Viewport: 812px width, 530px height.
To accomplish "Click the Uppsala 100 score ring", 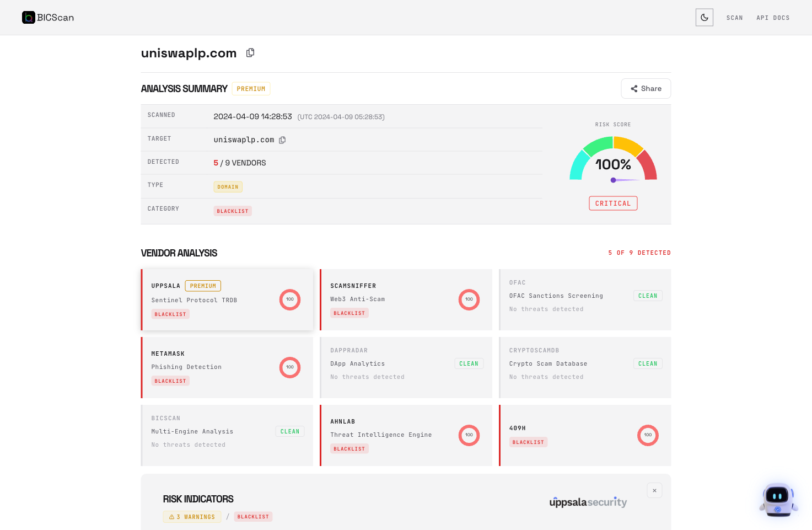I will click(290, 299).
